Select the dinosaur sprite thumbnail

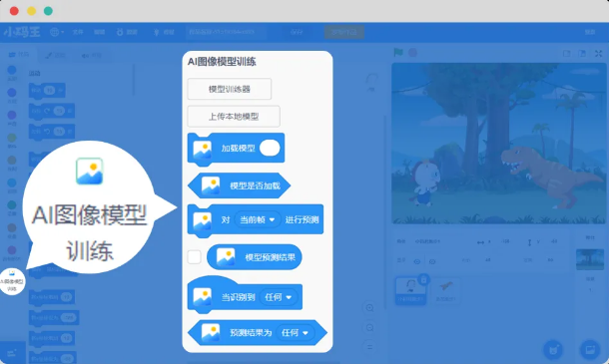[446, 290]
